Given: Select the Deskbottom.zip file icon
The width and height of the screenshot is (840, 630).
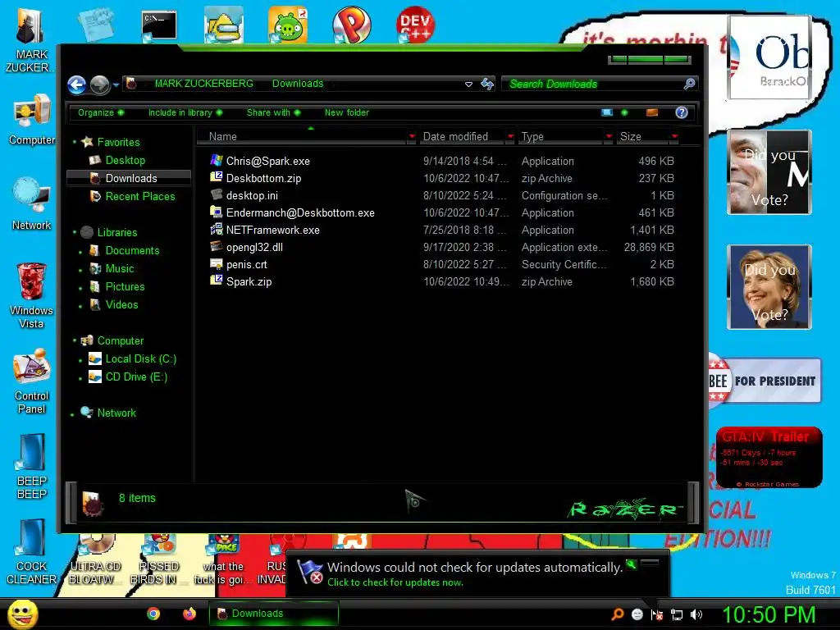Looking at the screenshot, I should 216,177.
